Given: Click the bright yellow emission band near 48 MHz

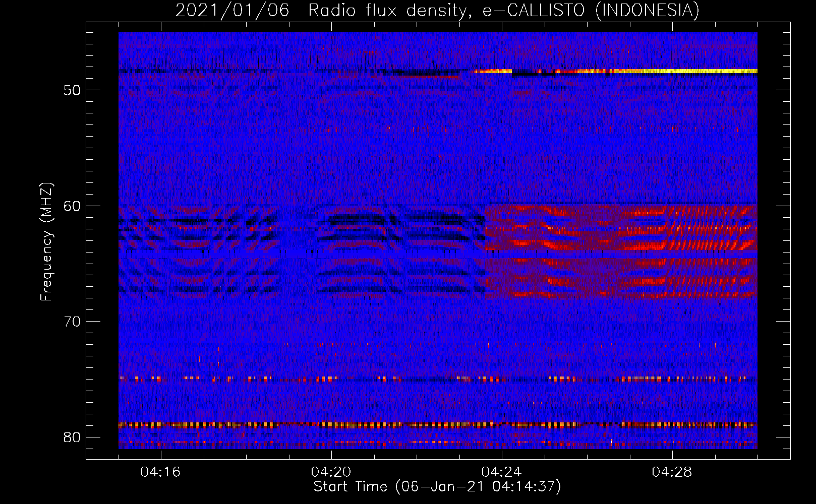Looking at the screenshot, I should (656, 72).
